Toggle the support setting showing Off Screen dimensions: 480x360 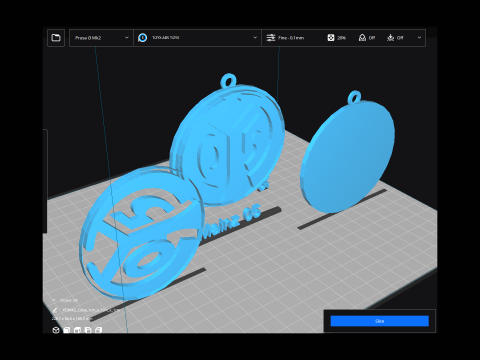coord(367,38)
